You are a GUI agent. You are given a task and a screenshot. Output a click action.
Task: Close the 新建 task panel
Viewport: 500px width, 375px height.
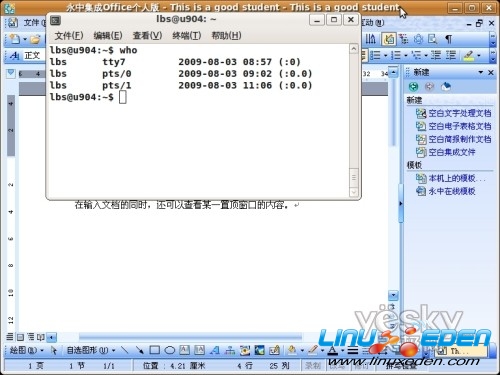(x=491, y=72)
